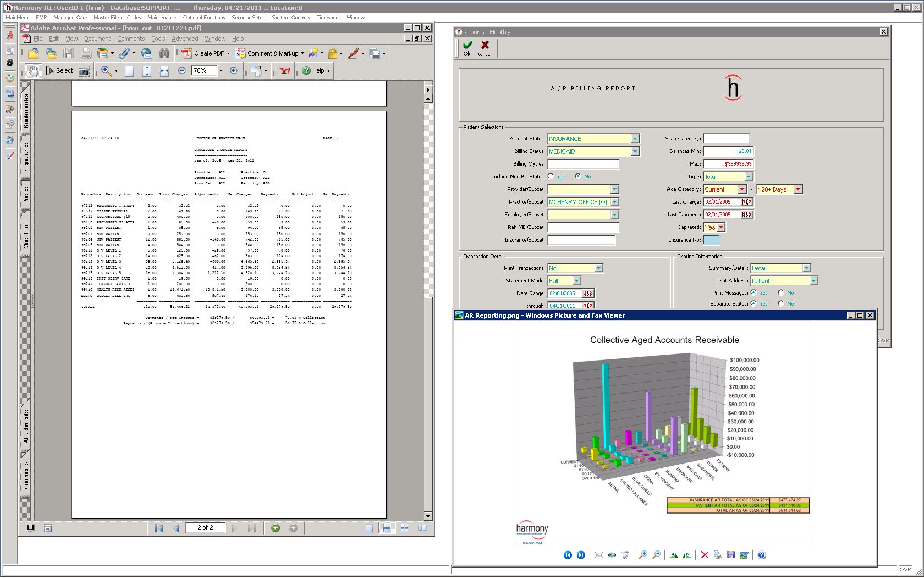Open the Timesheet menu
The width and height of the screenshot is (924, 578).
click(328, 18)
